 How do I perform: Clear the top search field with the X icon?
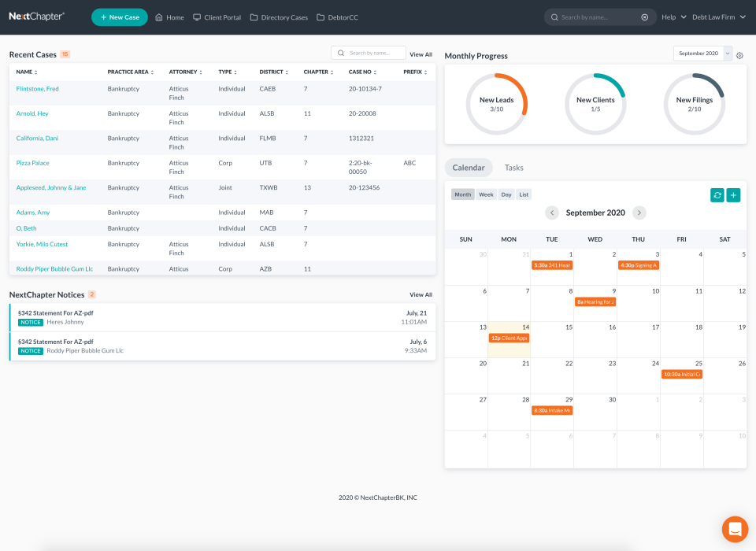pos(645,17)
